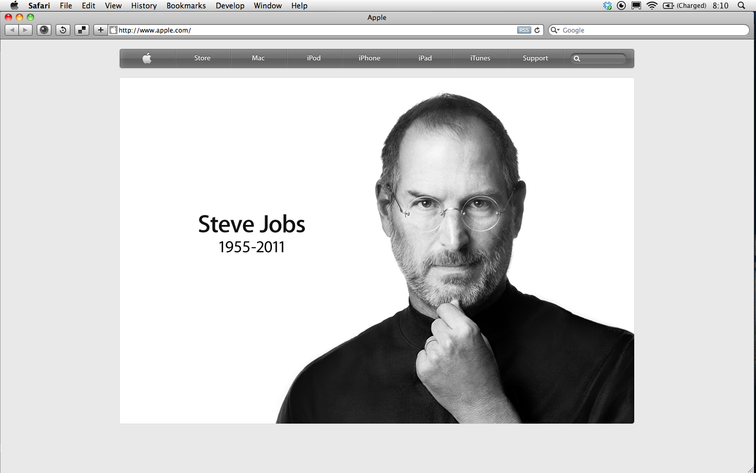
Task: Go to Store in Apple nav bar
Action: (x=202, y=58)
